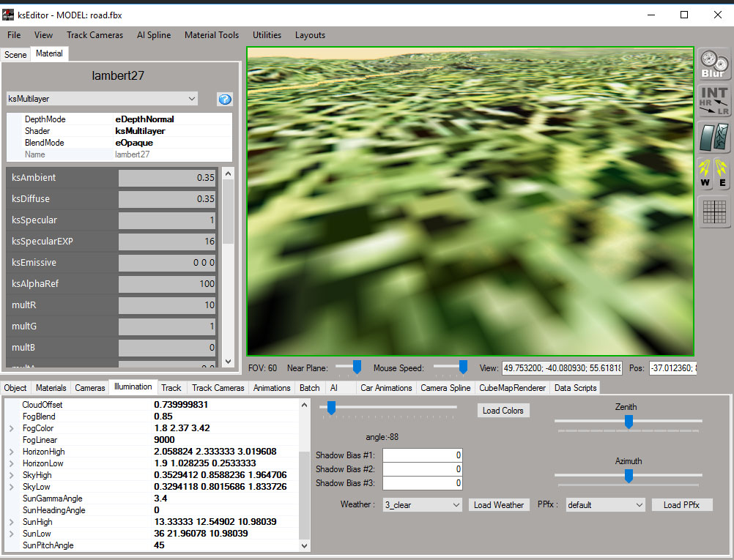Switch to the Data Scripts tab

coord(575,388)
